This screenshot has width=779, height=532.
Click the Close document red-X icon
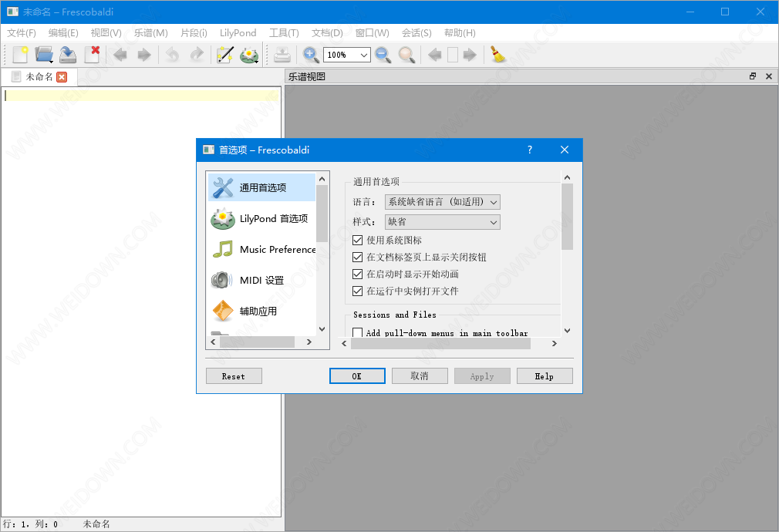92,55
